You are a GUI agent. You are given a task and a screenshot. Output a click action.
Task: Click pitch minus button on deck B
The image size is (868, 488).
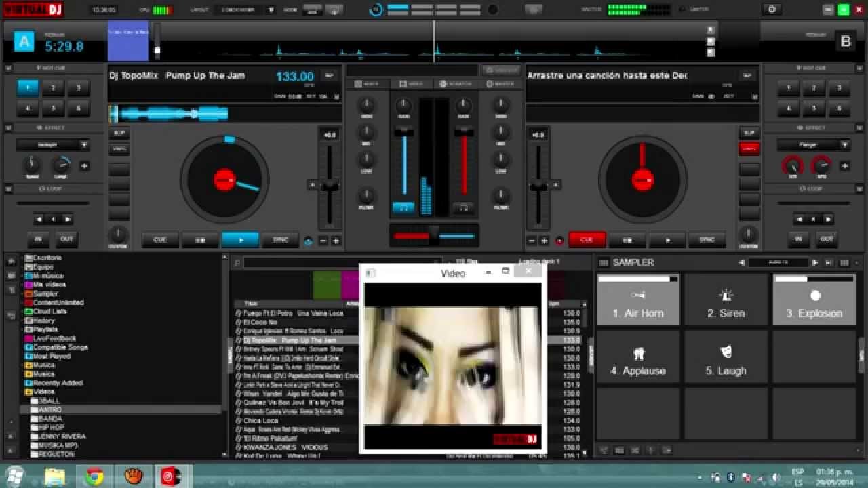point(532,241)
